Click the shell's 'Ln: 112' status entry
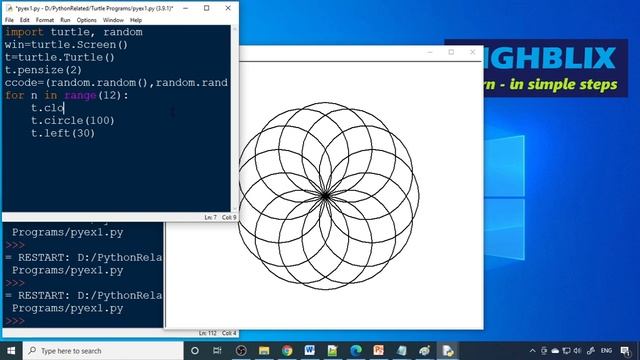640x360 pixels. point(208,333)
